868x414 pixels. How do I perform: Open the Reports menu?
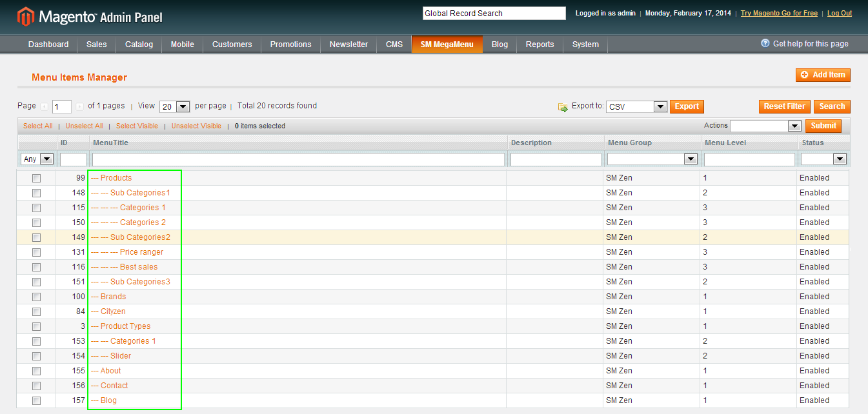(x=540, y=44)
